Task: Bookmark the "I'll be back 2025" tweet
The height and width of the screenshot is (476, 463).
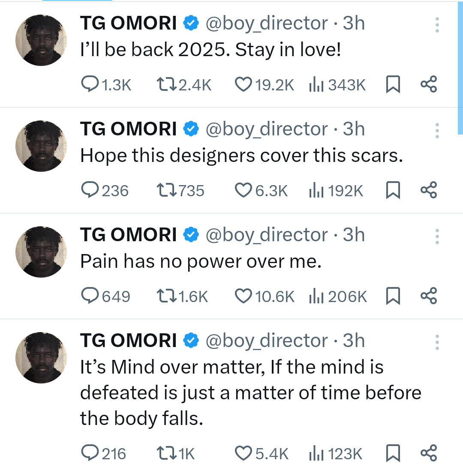Action: [393, 84]
